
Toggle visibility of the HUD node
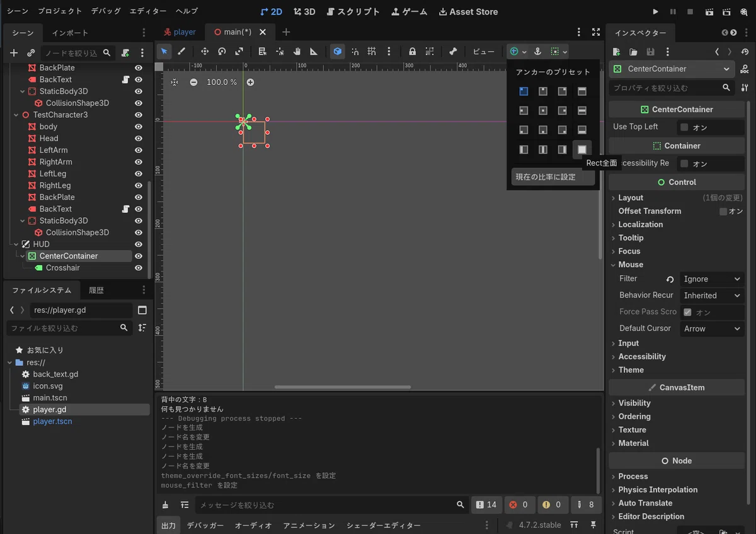(x=139, y=244)
